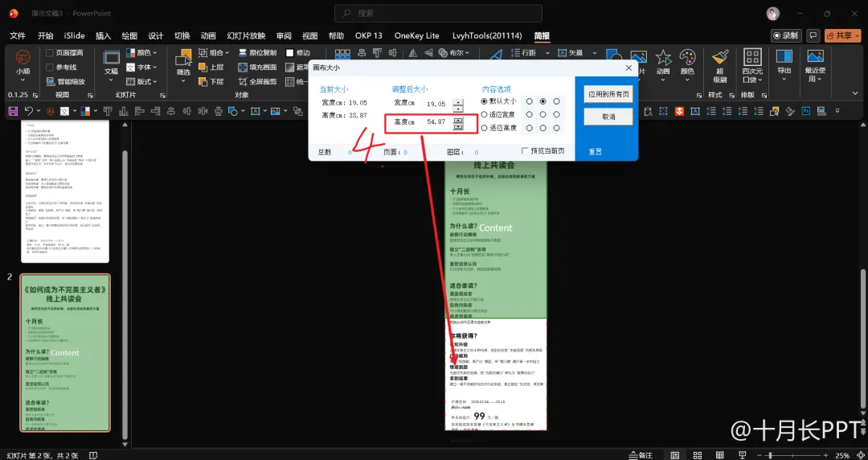The image size is (868, 460).
Task: Click the red skull icon in quick toolbar
Action: pos(678,111)
